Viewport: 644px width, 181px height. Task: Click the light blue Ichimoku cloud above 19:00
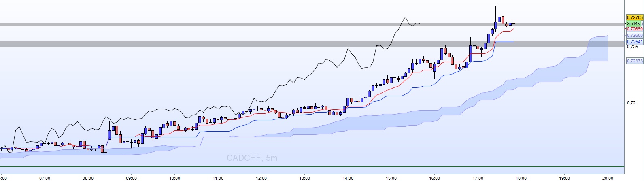[564, 69]
